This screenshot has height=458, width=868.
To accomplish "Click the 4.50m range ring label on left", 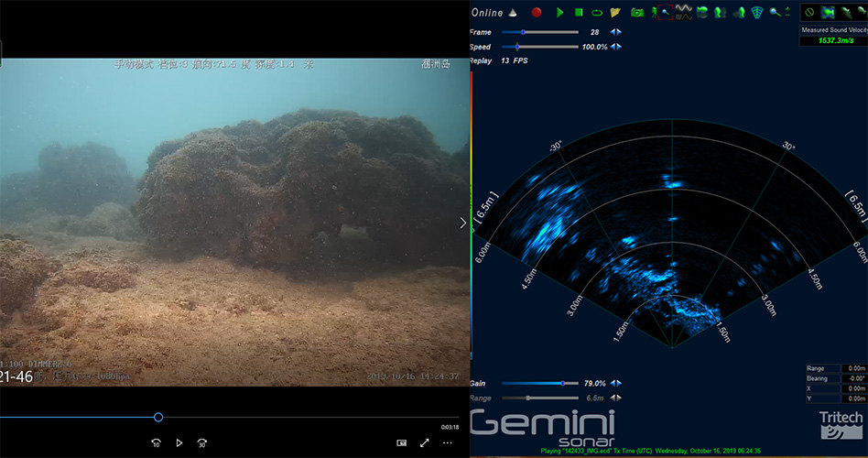I will (529, 278).
